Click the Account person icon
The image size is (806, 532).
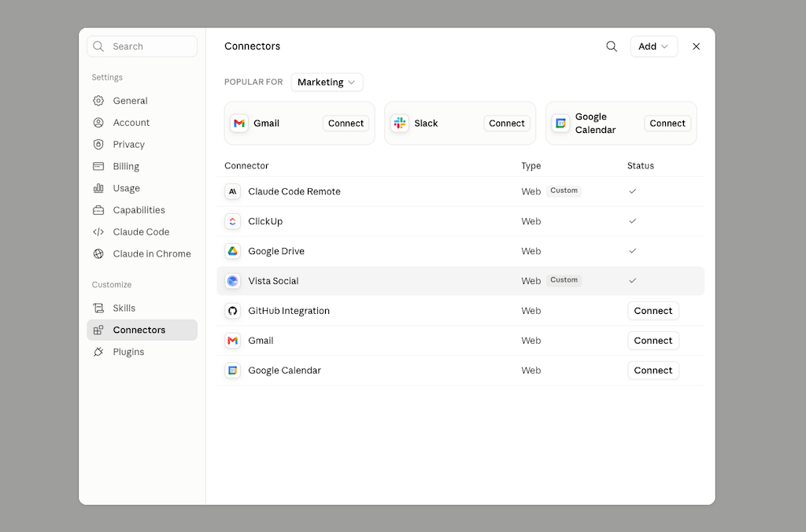[98, 122]
